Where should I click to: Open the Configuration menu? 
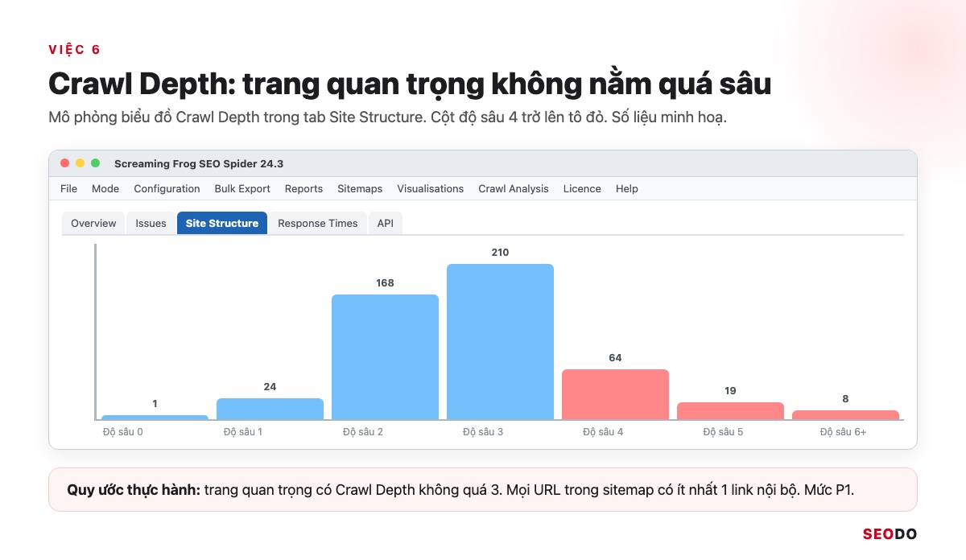pos(167,188)
